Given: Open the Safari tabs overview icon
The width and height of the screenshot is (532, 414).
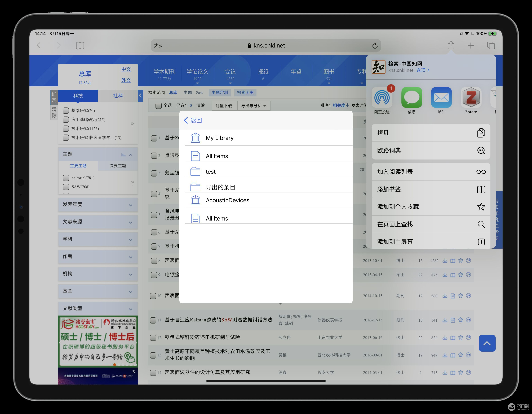Looking at the screenshot, I should click(x=491, y=45).
